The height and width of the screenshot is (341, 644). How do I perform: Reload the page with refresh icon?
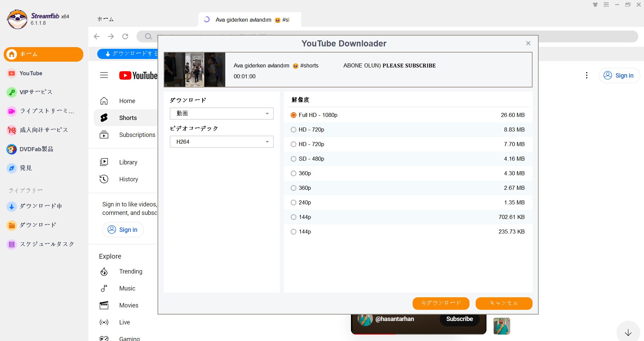125,36
